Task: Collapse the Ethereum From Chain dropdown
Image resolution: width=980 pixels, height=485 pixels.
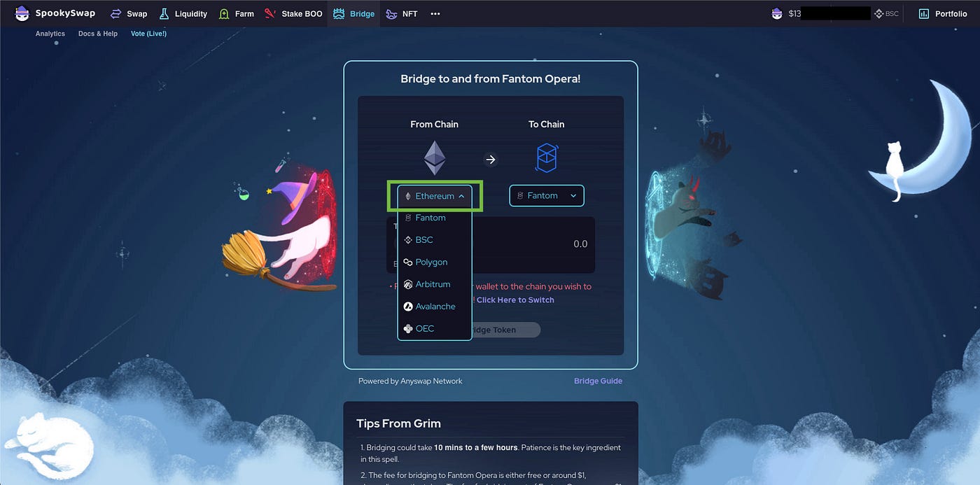Action: [435, 196]
